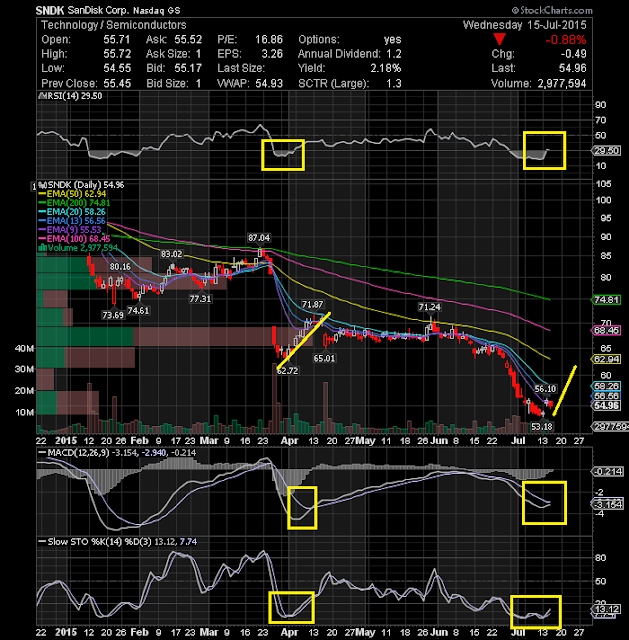The image size is (629, 640).
Task: Click the Options value yes
Action: (392, 40)
